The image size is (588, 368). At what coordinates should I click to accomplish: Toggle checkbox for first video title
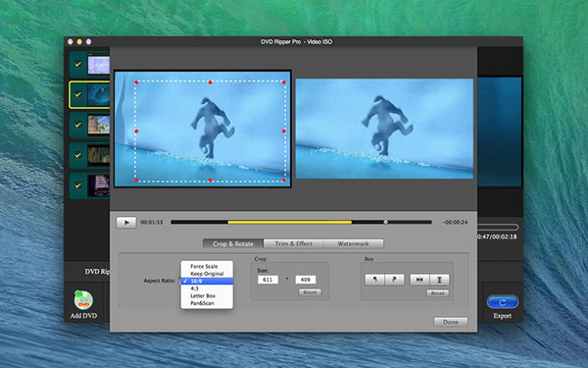pyautogui.click(x=78, y=64)
